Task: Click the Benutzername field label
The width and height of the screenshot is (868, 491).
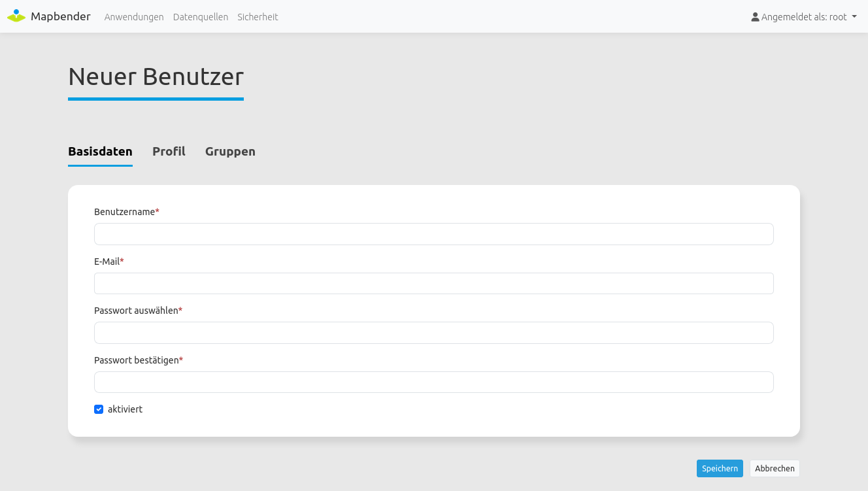Action: (x=124, y=212)
